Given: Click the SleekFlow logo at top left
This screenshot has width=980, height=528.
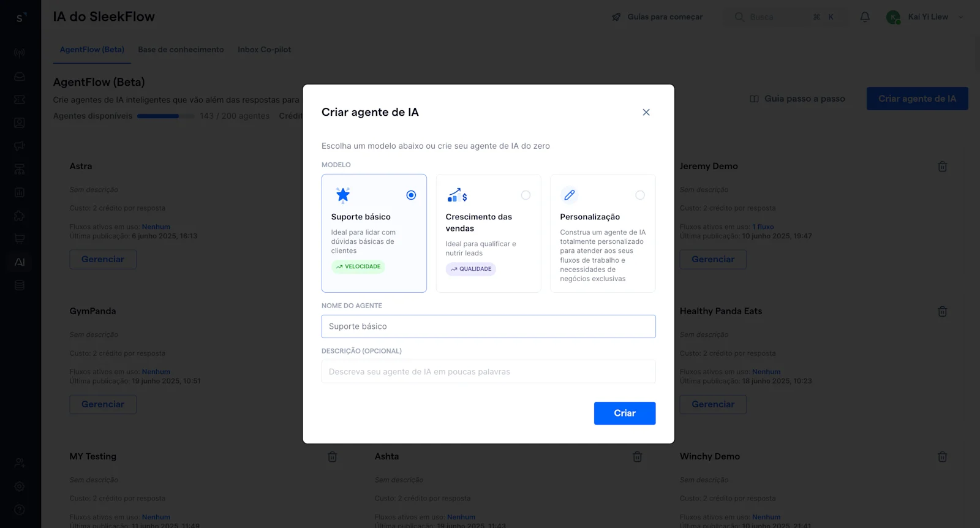Looking at the screenshot, I should (20, 17).
